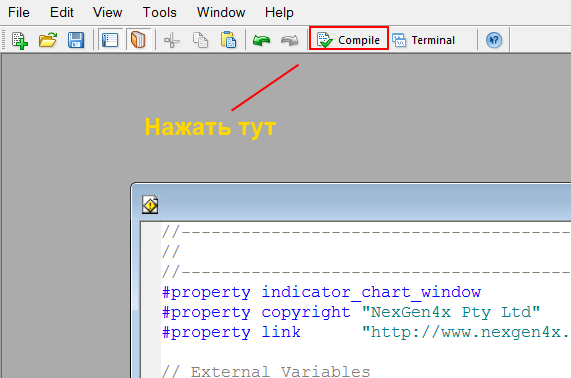Open the Help menu
Viewport: 571px width, 378px height.
coord(279,12)
